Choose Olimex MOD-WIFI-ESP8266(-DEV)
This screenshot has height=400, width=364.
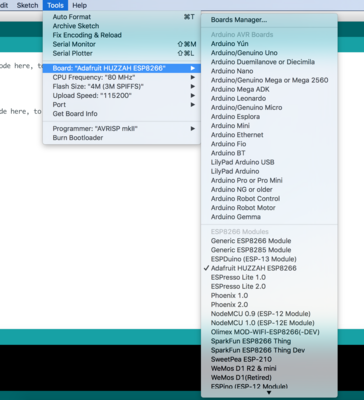(269, 332)
